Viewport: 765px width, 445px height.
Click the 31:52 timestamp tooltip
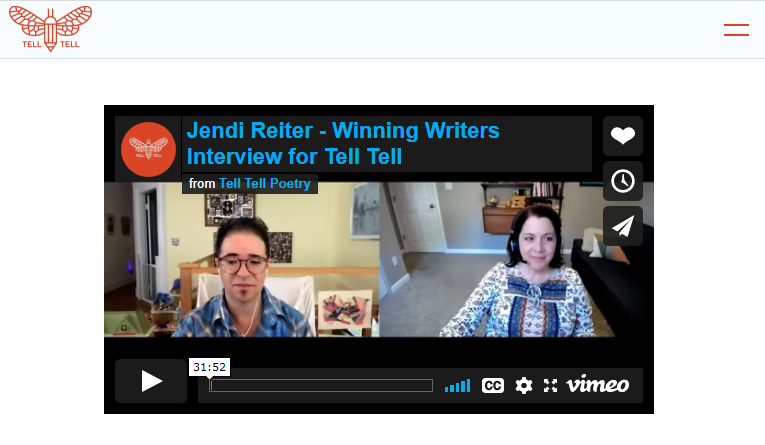209,367
